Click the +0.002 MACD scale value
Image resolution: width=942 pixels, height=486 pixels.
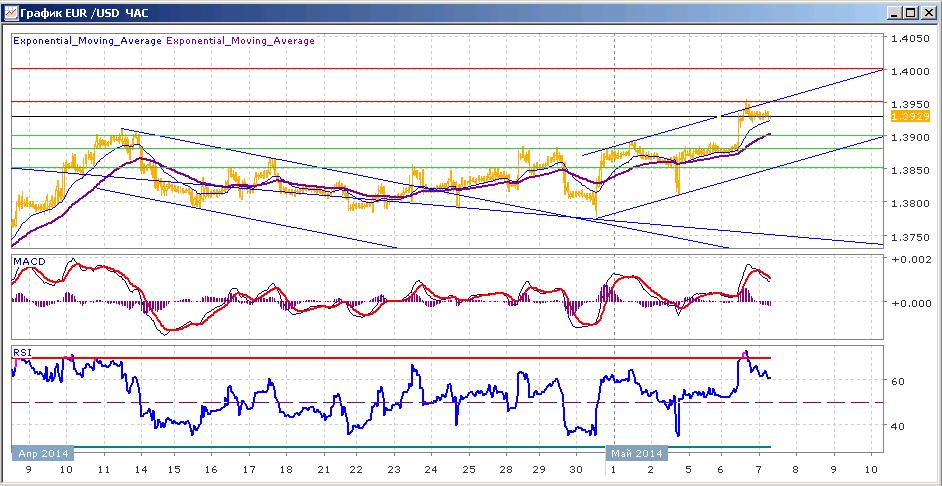(913, 260)
